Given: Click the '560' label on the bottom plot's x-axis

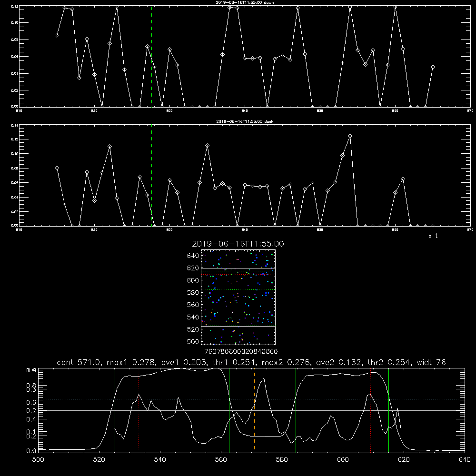Looking at the screenshot, I should (221, 460).
